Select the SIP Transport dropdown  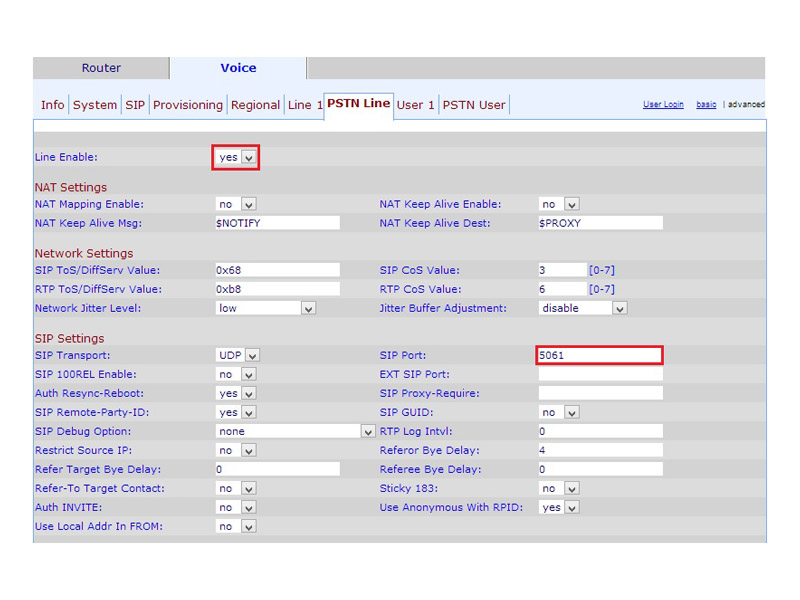[x=238, y=355]
